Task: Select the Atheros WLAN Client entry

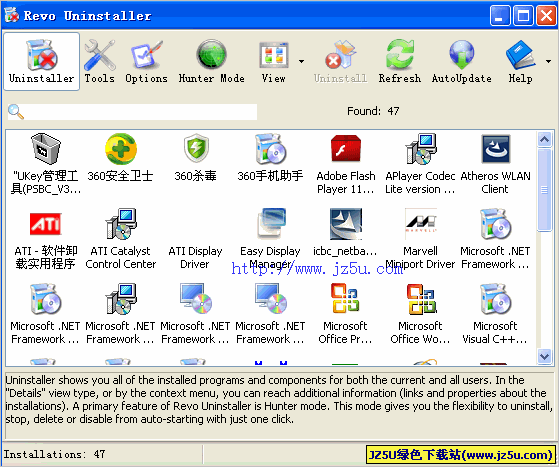Action: coord(495,164)
